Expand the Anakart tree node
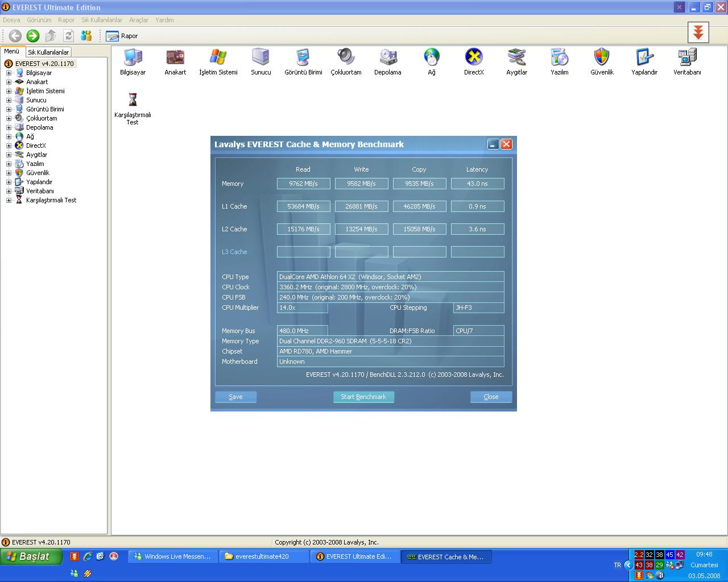Screen dimensions: 728x582 (9, 82)
